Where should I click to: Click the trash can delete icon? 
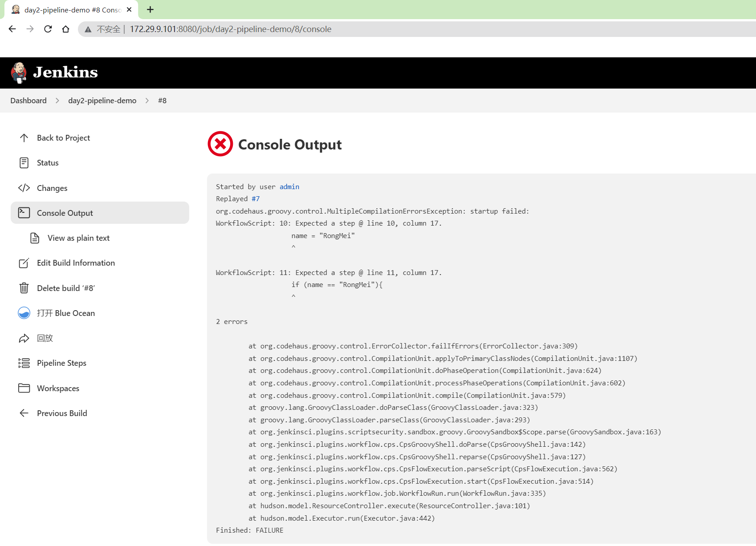click(24, 288)
